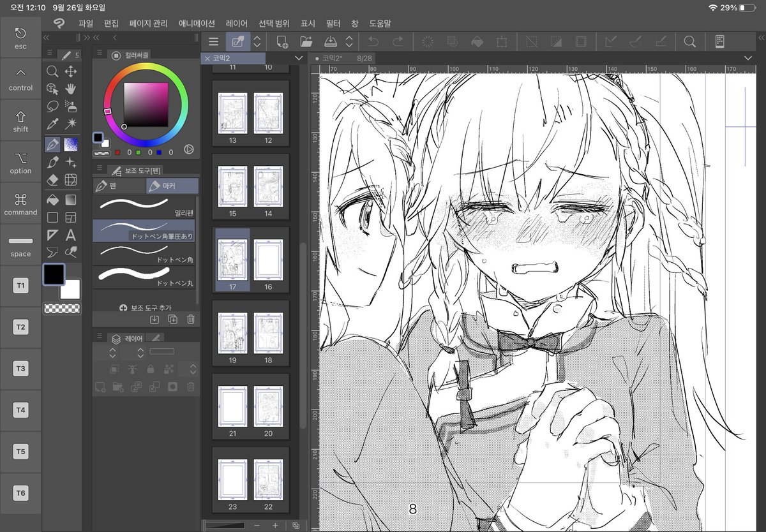This screenshot has width=766, height=532.
Task: Select the transparent color checkerboard swatch
Action: pyautogui.click(x=62, y=308)
